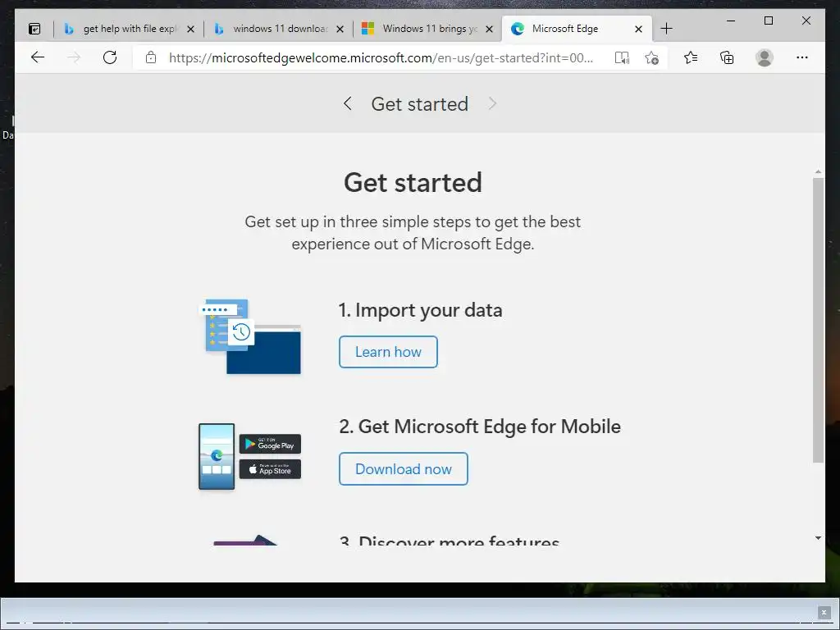Click the scrollbar down arrow
840x630 pixels.
tap(818, 538)
